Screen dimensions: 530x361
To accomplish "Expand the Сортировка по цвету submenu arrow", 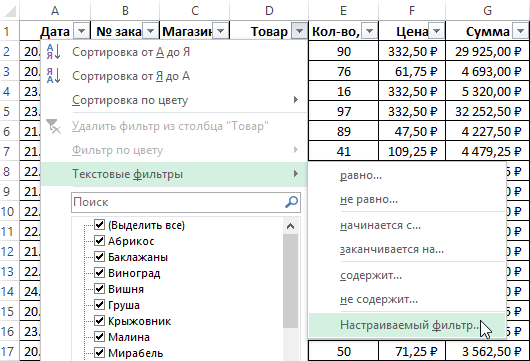I will 296,100.
